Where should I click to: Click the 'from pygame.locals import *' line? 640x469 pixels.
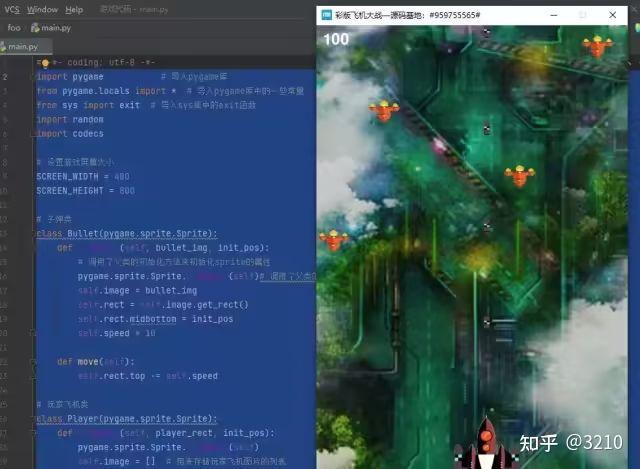point(106,91)
